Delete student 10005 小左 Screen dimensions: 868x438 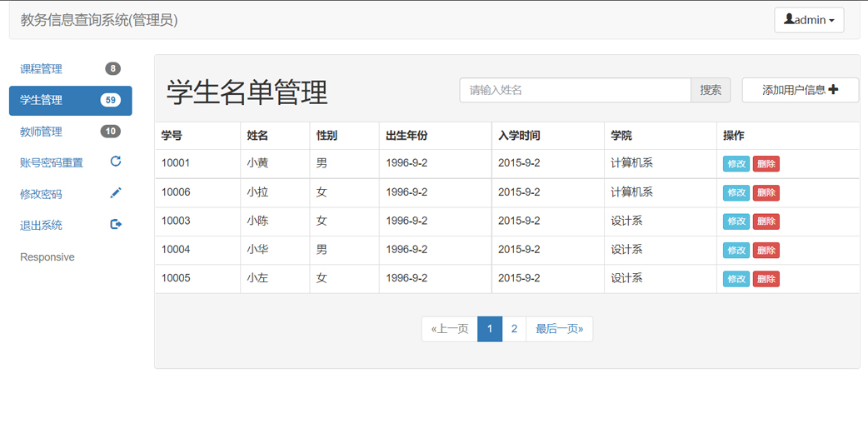[766, 279]
